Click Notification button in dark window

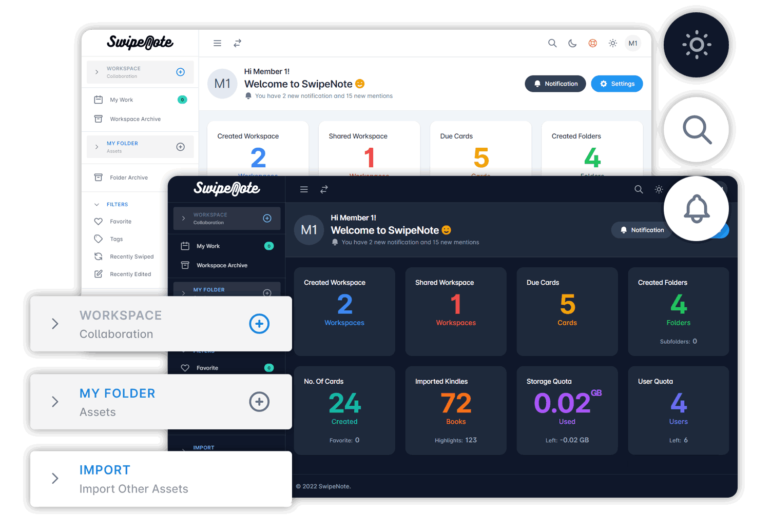pyautogui.click(x=642, y=230)
